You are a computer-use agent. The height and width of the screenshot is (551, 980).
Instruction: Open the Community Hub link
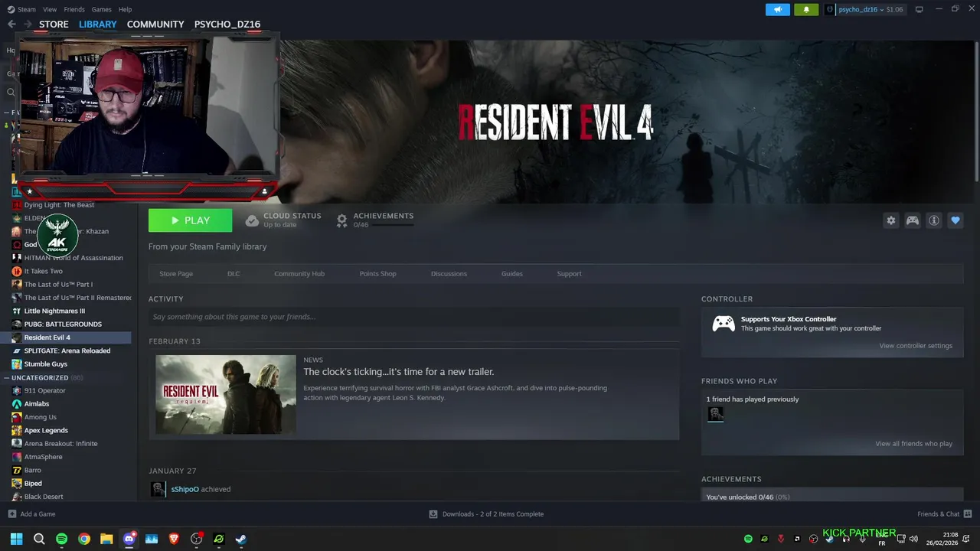299,273
